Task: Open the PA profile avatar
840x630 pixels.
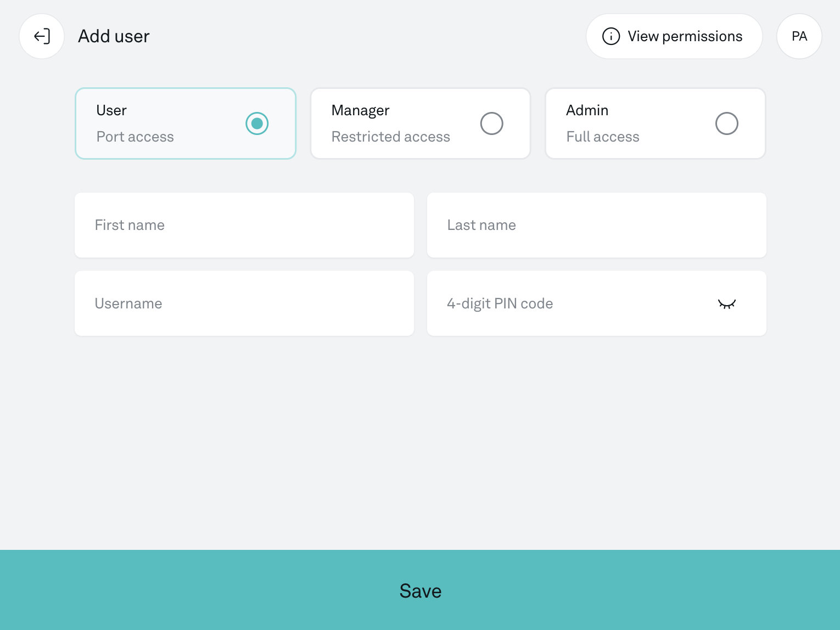Action: tap(799, 36)
